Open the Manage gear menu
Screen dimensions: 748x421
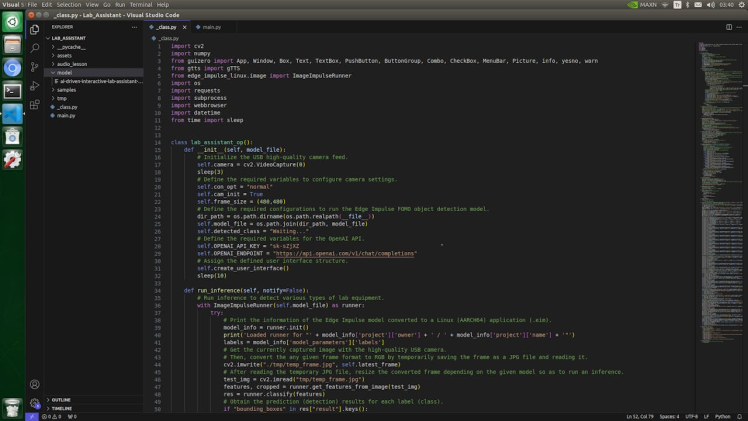click(35, 404)
